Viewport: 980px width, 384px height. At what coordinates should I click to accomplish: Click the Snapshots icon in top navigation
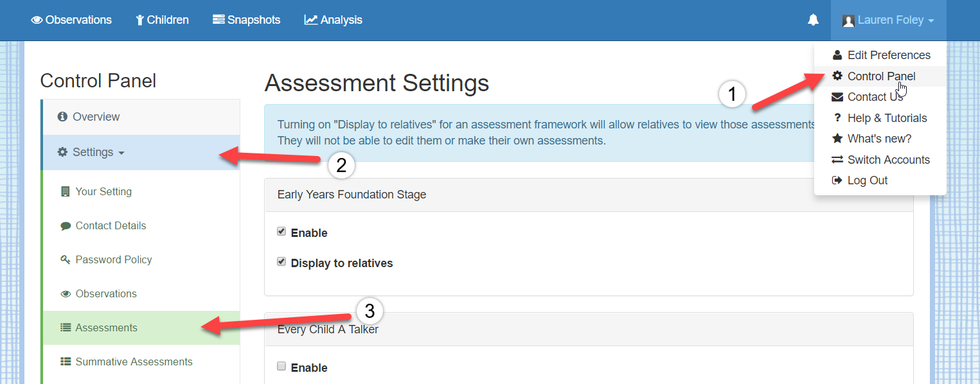click(x=218, y=20)
